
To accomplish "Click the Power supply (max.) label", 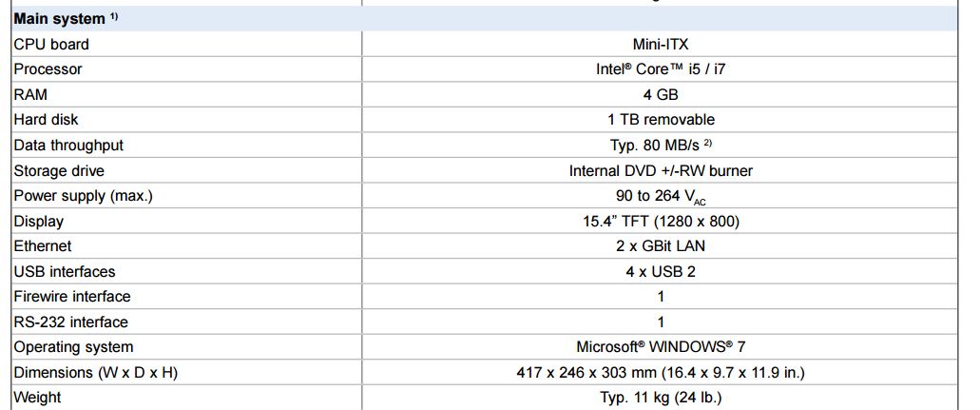I will pos(83,196).
